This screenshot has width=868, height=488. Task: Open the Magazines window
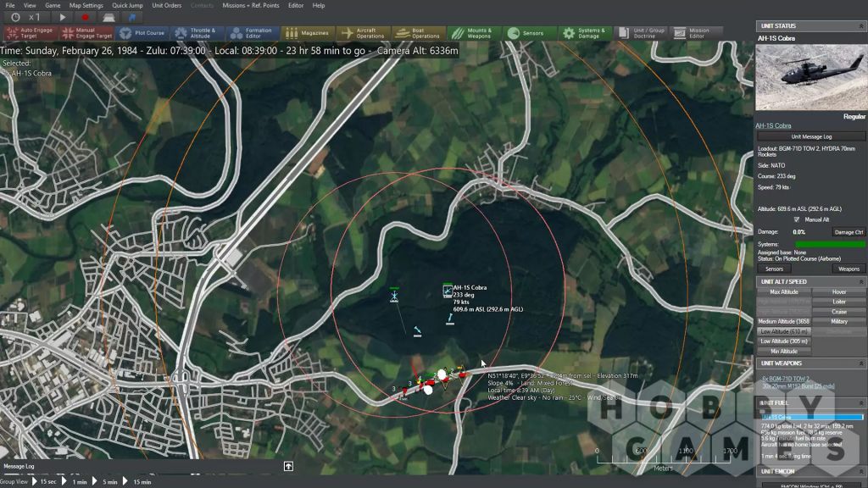308,33
